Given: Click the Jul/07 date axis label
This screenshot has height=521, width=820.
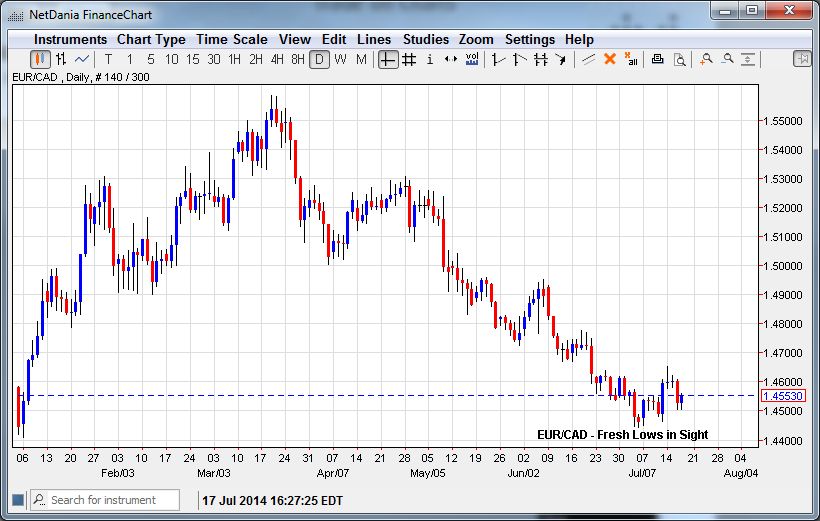Looking at the screenshot, I should [642, 473].
